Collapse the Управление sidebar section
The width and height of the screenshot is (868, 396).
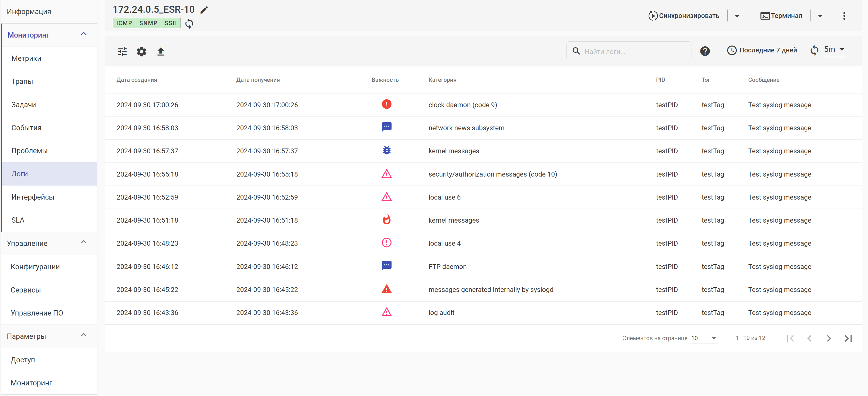(84, 242)
